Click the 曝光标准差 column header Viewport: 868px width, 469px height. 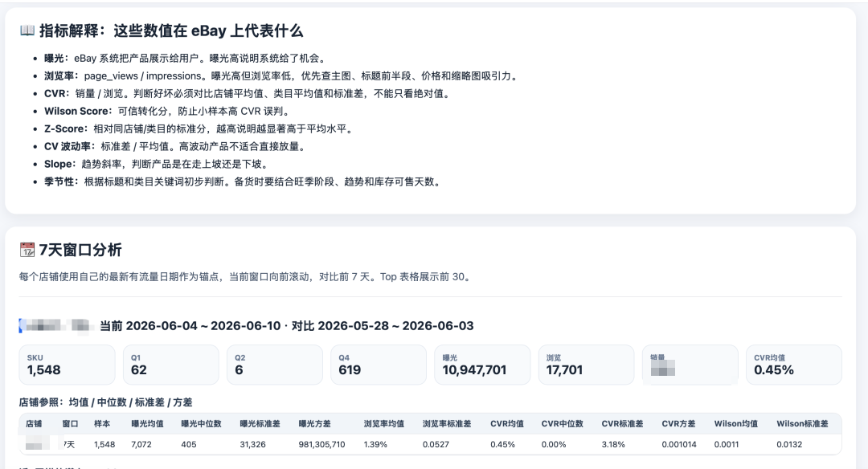(x=260, y=424)
